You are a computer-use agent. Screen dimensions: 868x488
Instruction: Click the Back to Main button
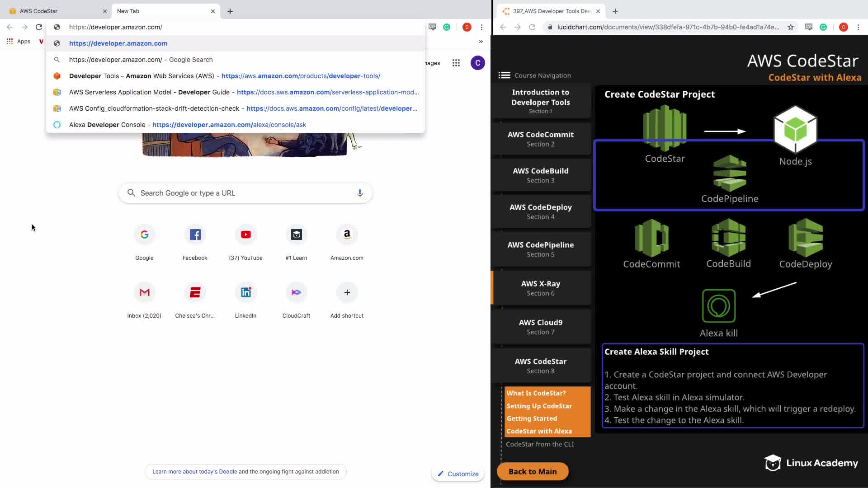532,471
